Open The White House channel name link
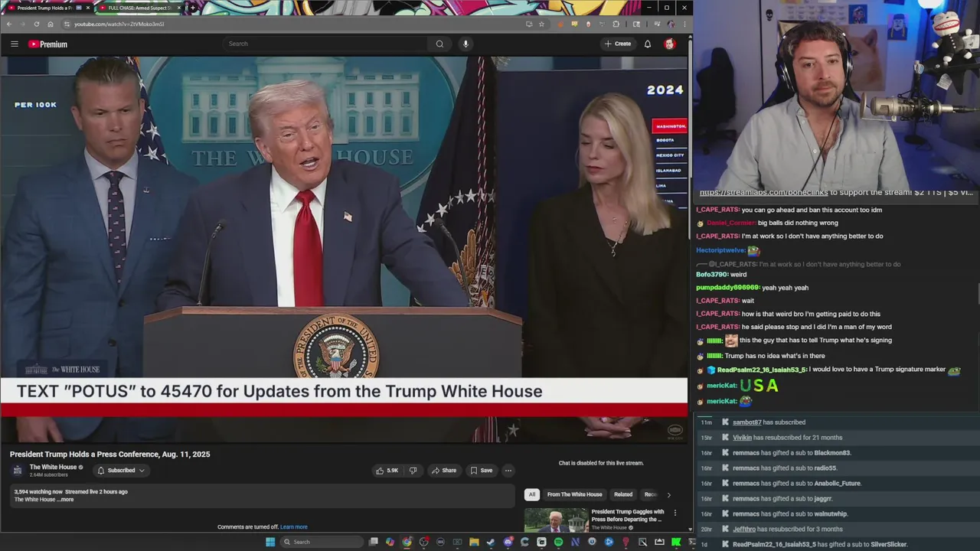 tap(53, 467)
